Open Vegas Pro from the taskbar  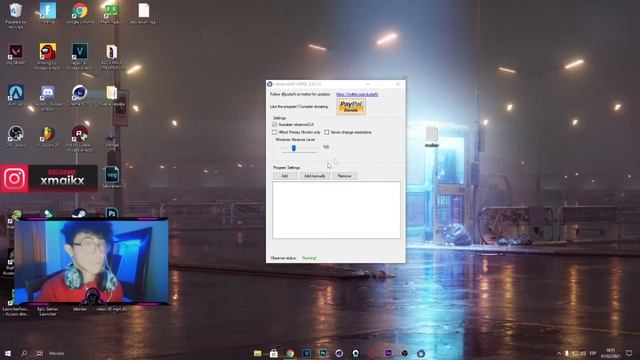(307, 353)
